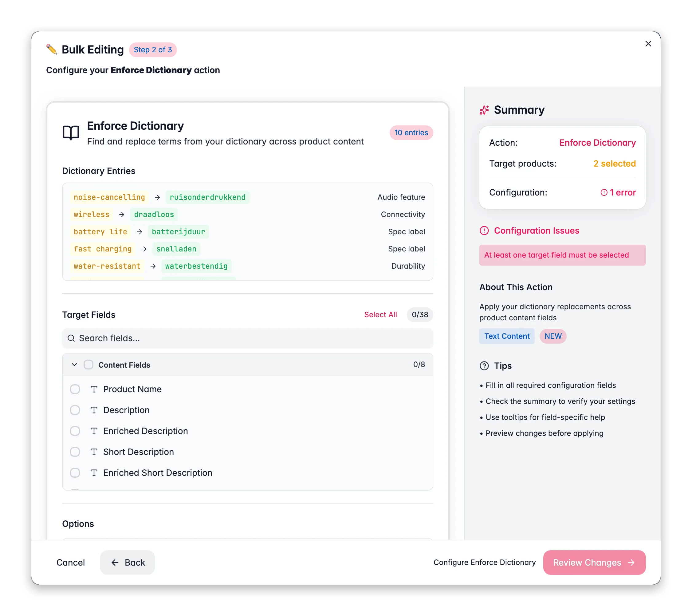Go Back to the previous step
The width and height of the screenshot is (692, 616).
tap(127, 563)
